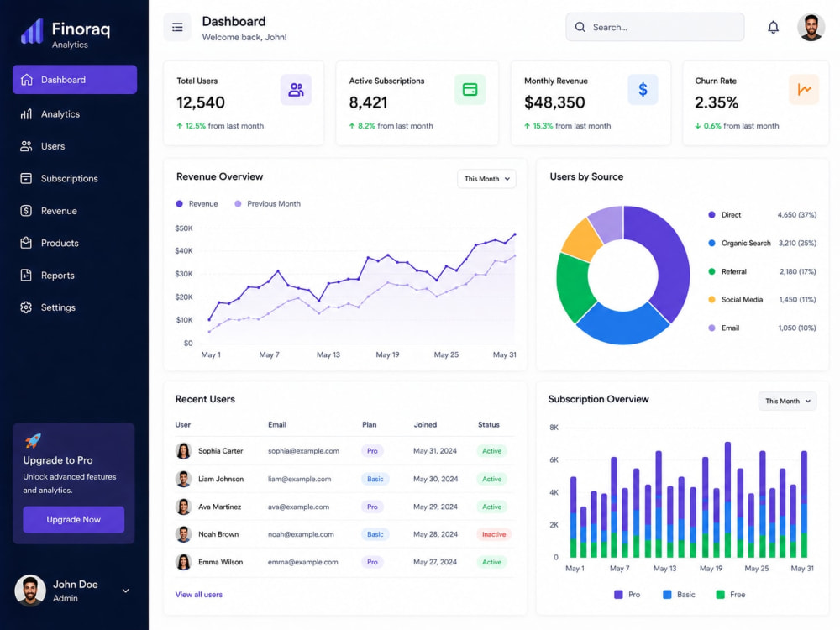
Task: Click Noah Brown's Inactive status badge
Action: [x=494, y=534]
